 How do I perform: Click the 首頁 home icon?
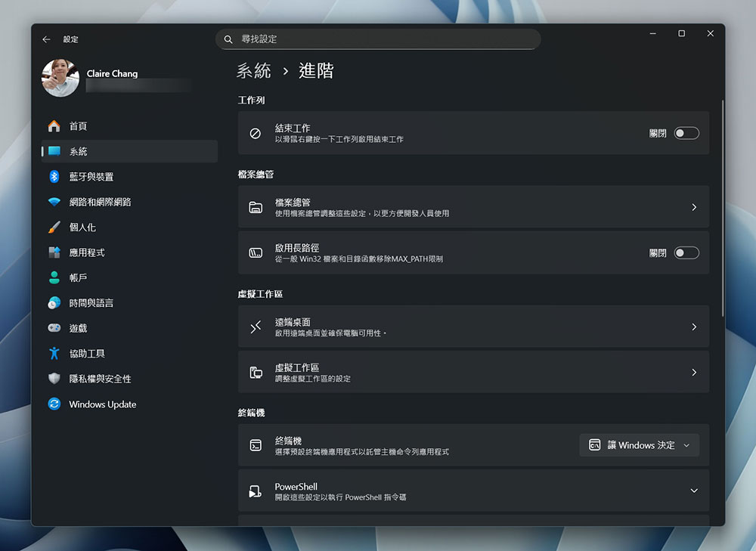(54, 125)
